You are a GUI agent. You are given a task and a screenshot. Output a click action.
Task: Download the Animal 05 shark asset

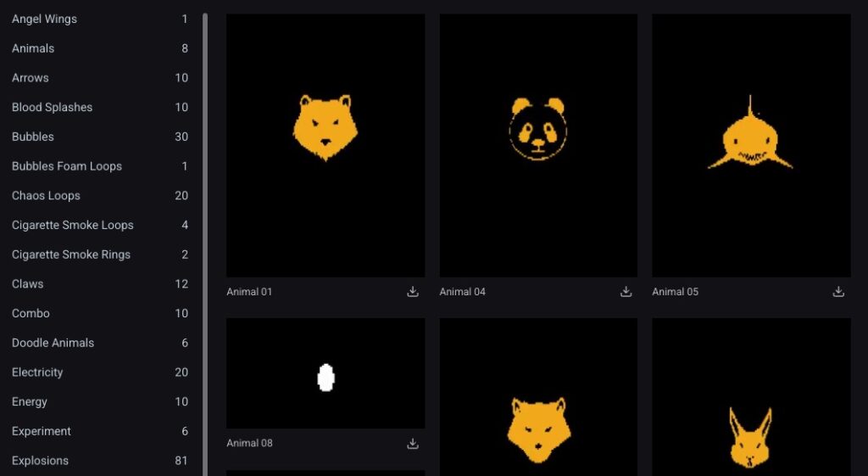click(x=838, y=292)
